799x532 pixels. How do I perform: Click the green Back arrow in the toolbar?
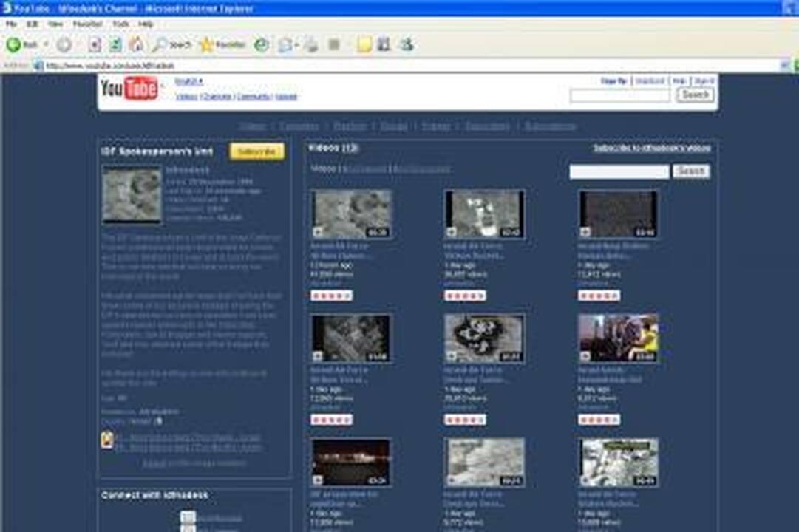pos(14,45)
